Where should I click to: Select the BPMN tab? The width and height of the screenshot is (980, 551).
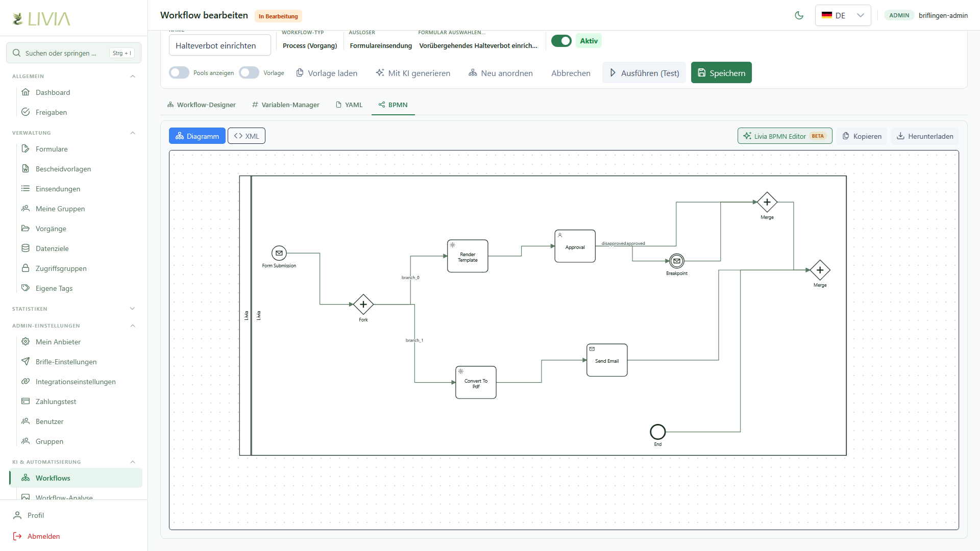[393, 105]
